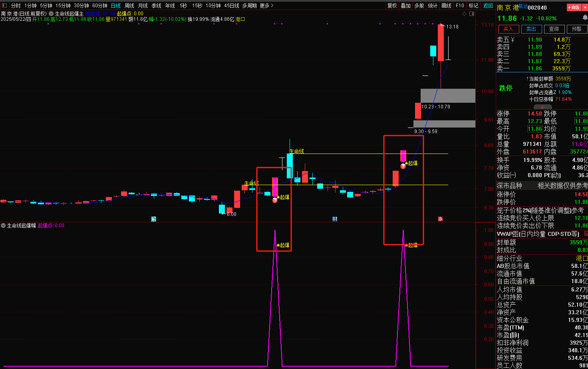Click 相关数据仅供参考 label
This screenshot has height=369, width=588.
562,185
